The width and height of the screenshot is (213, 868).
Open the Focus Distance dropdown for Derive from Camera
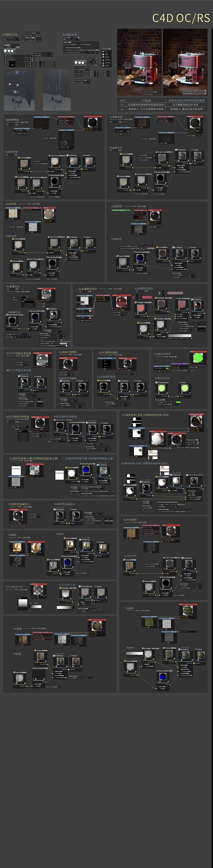click(93, 50)
